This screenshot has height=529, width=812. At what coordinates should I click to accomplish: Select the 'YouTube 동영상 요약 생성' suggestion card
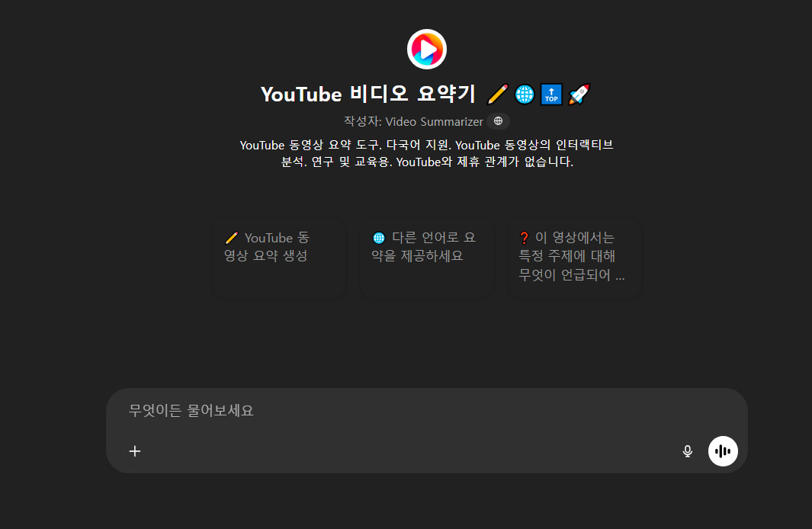[x=279, y=257]
